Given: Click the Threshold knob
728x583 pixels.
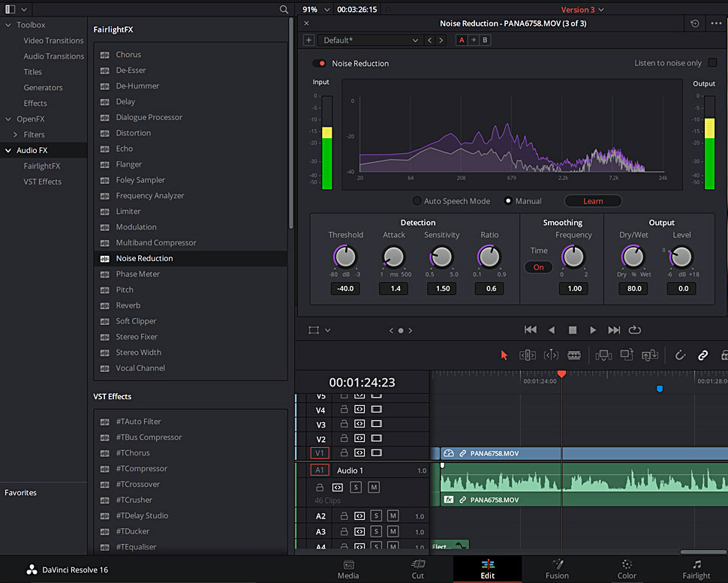Looking at the screenshot, I should (x=345, y=256).
